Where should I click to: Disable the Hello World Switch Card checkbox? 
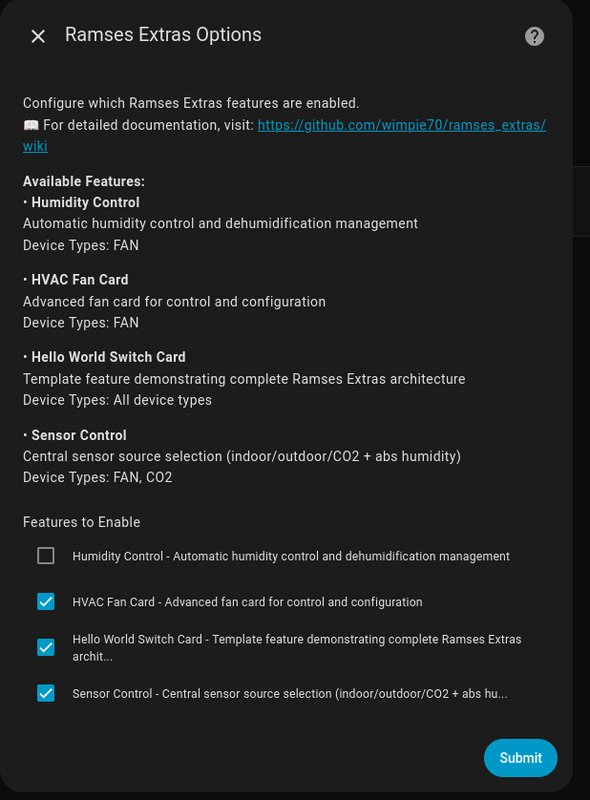point(45,647)
